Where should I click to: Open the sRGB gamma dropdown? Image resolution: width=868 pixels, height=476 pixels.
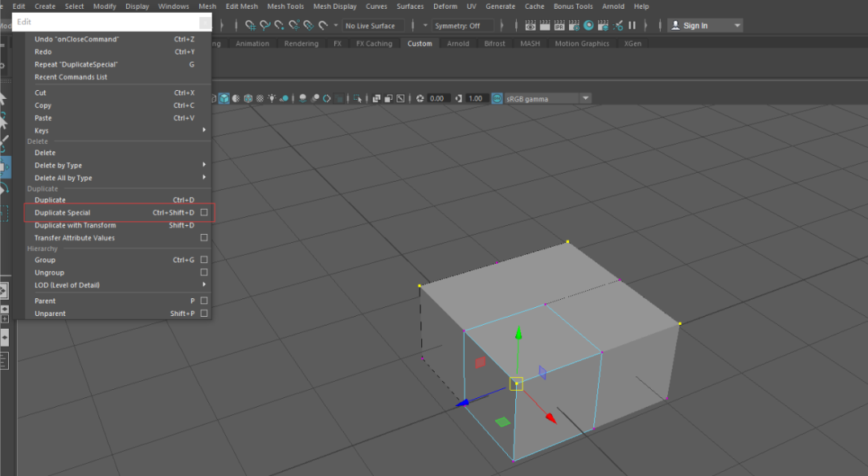585,99
